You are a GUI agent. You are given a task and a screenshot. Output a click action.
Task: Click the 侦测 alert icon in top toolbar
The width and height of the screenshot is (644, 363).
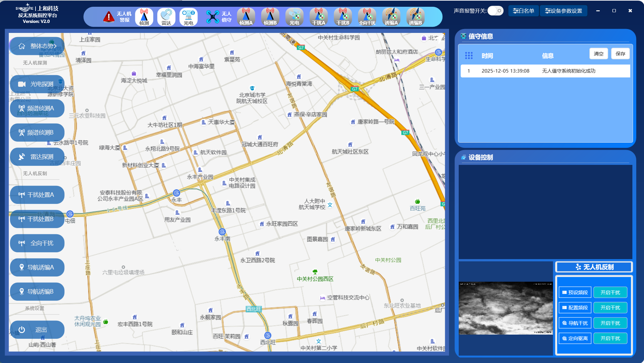(x=144, y=17)
